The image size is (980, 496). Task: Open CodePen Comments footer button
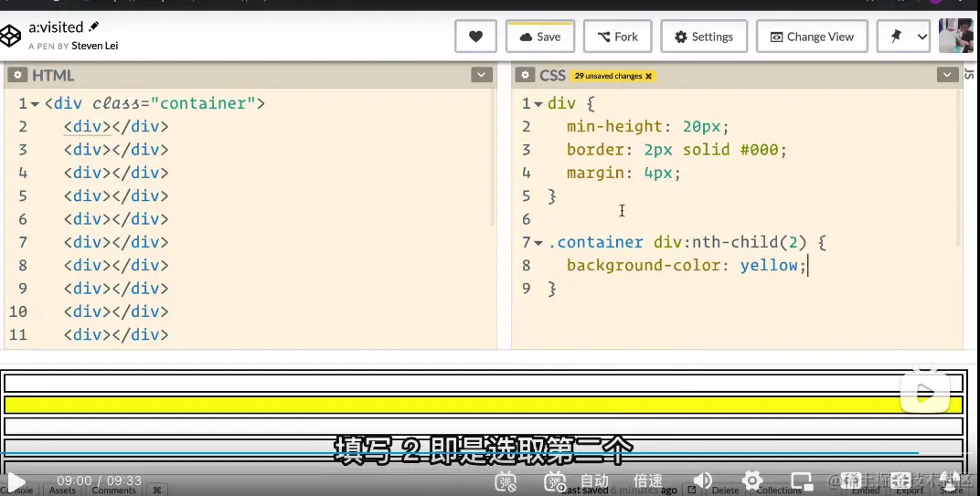[x=113, y=491]
